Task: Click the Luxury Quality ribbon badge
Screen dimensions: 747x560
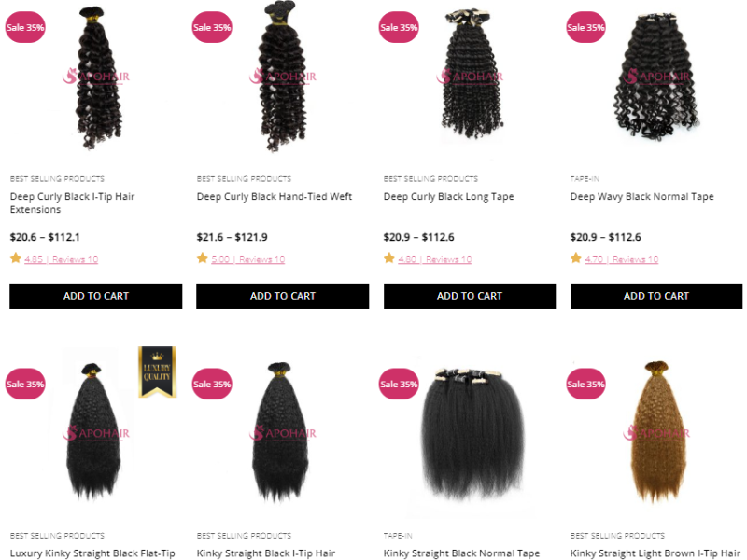Action: [x=157, y=371]
